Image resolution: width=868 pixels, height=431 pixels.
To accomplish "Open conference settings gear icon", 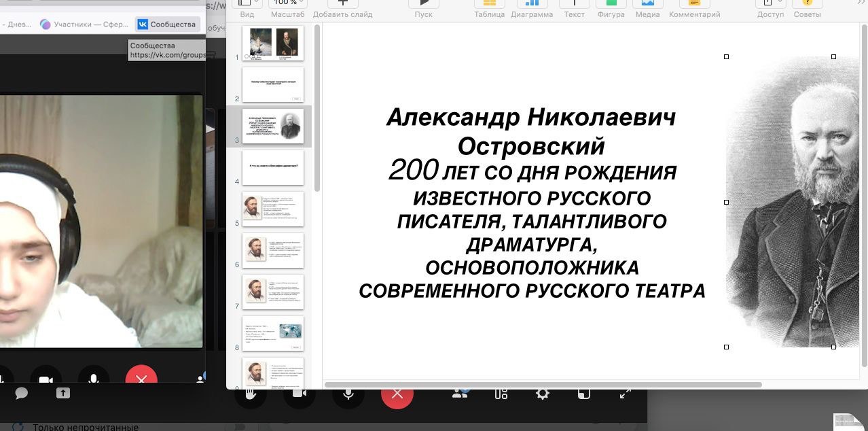I will [x=542, y=393].
